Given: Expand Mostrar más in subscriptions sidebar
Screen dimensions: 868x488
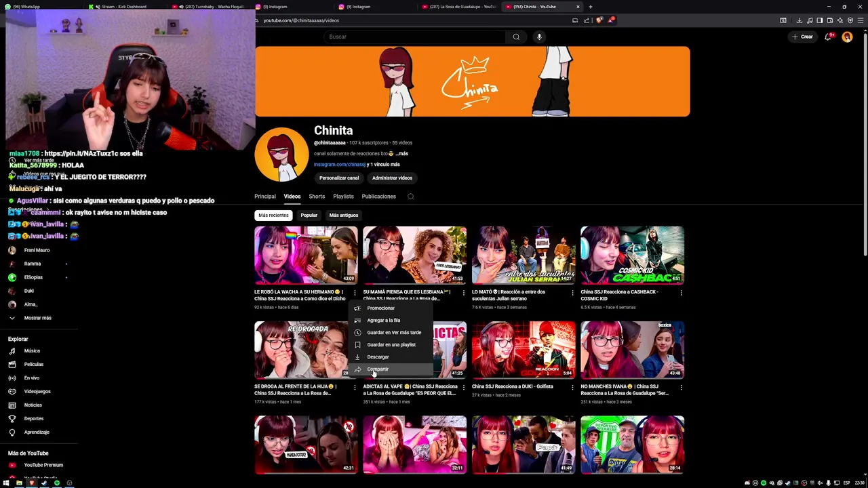Looking at the screenshot, I should pos(39,318).
